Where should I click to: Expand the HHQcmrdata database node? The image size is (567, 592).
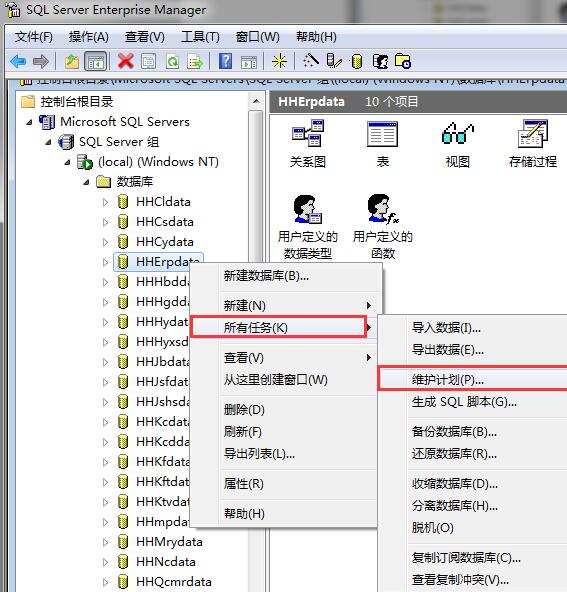tap(105, 583)
